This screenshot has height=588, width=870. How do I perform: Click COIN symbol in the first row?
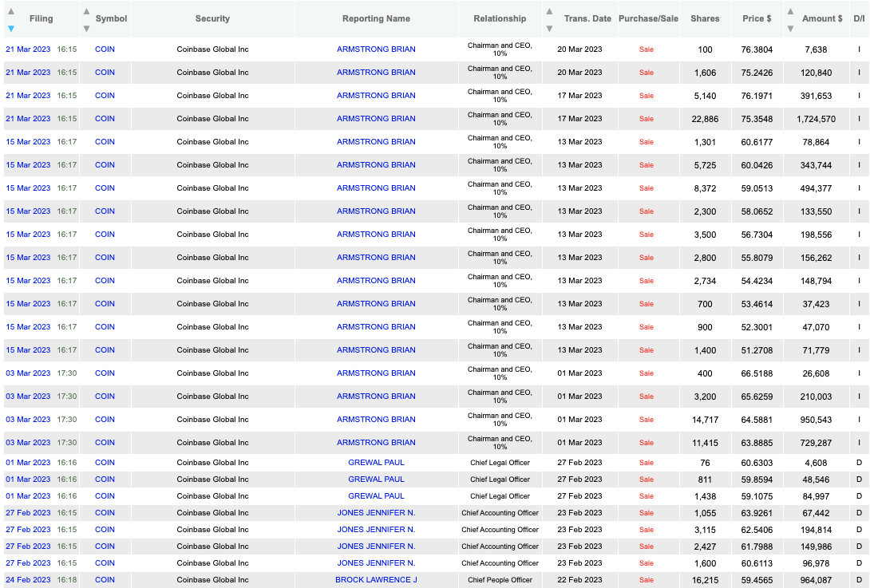click(x=105, y=49)
